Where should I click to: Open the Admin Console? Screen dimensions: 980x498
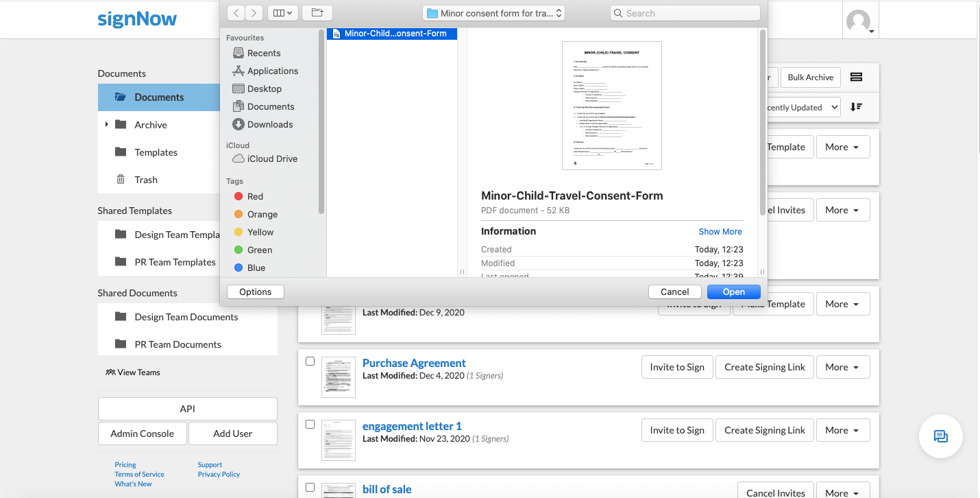point(143,434)
